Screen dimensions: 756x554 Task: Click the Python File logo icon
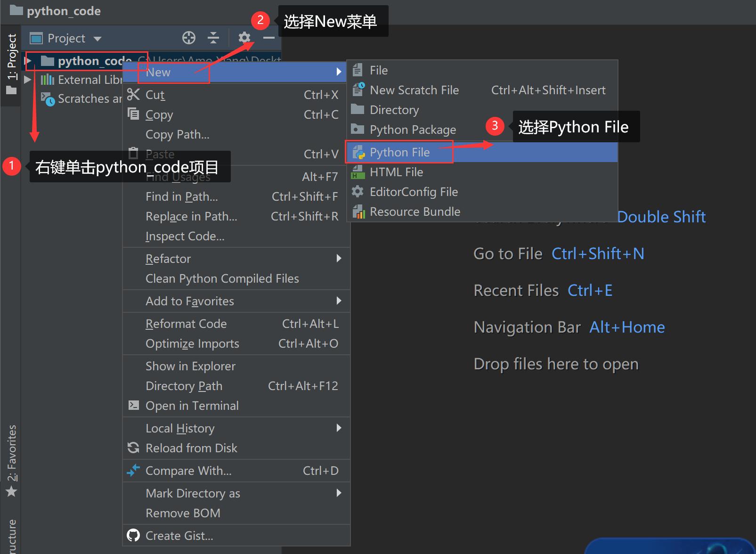(x=359, y=152)
